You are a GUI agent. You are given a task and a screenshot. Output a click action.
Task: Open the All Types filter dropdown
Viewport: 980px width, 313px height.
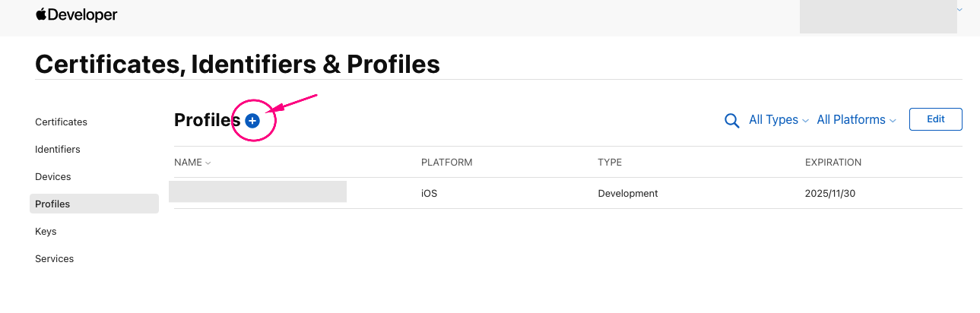click(779, 120)
